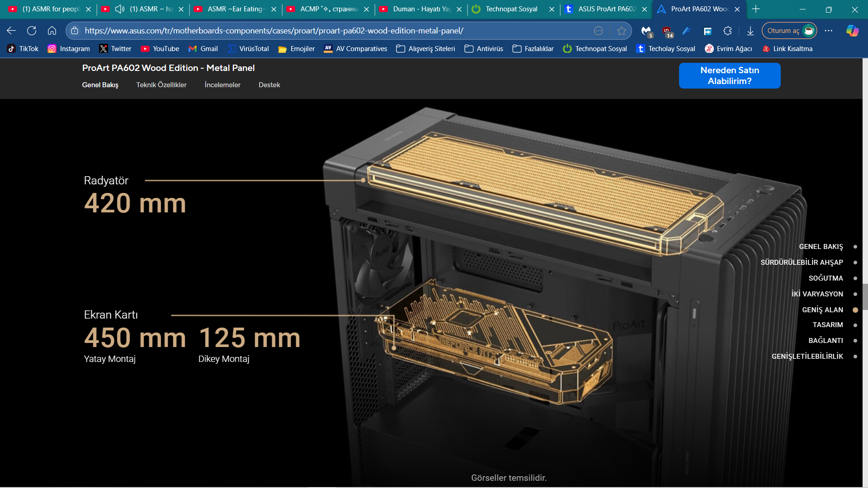Screen dimensions: 868x488
Task: Open the split screen toolbar icon
Action: (x=708, y=31)
